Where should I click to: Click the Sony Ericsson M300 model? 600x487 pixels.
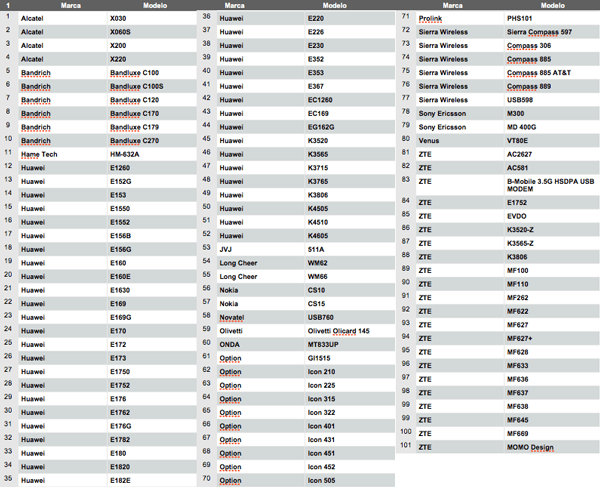(x=552, y=114)
